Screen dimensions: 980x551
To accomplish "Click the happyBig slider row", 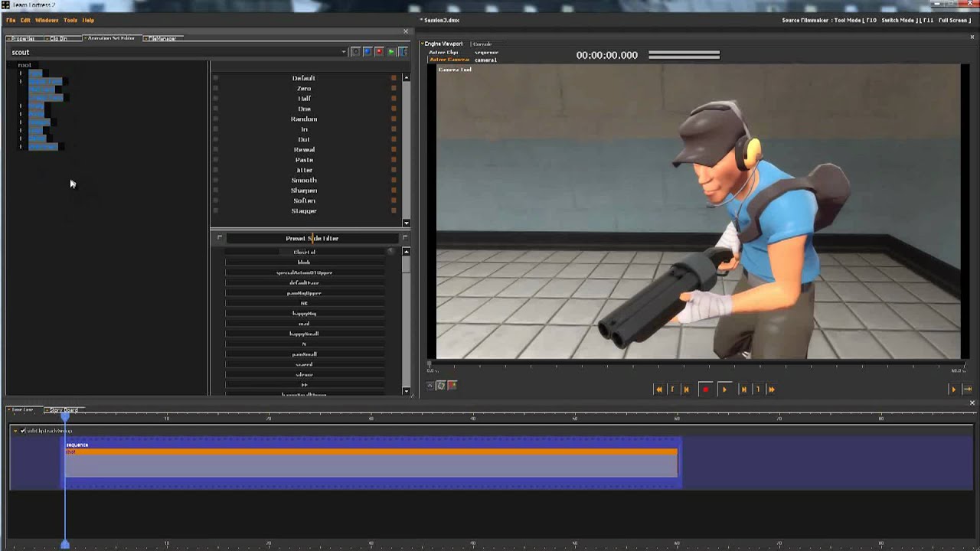I will point(304,313).
